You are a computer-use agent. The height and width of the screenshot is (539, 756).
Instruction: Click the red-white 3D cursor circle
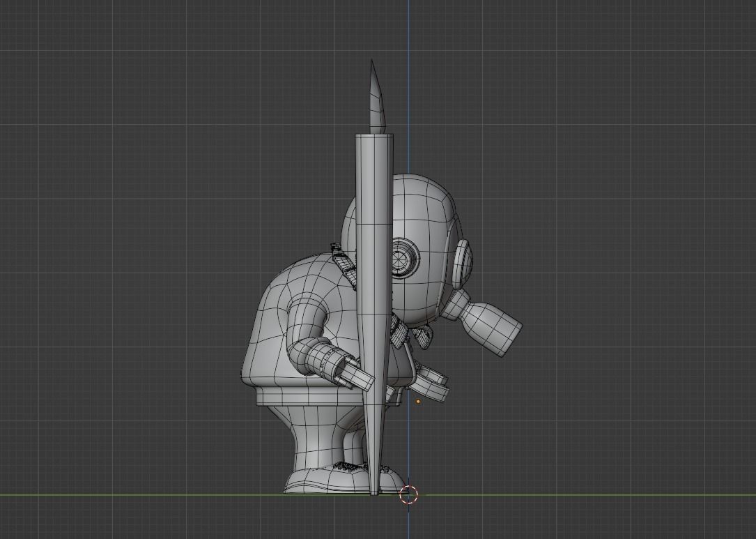click(x=409, y=494)
